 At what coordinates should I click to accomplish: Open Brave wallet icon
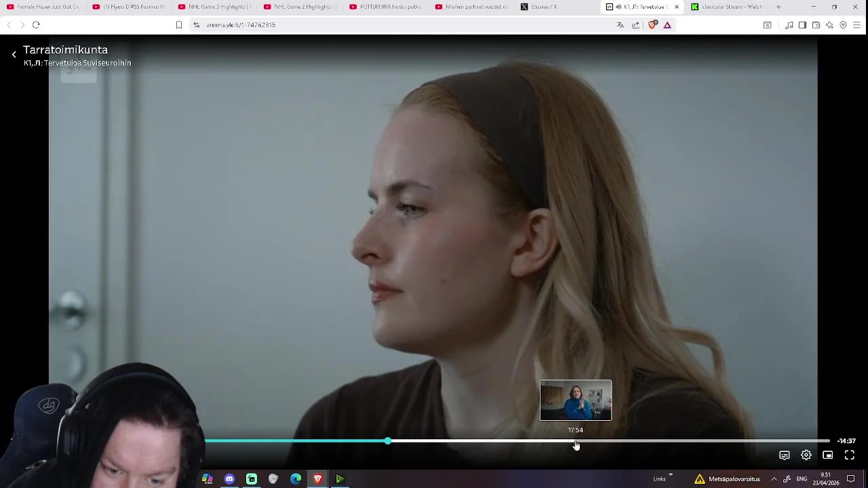click(x=816, y=25)
